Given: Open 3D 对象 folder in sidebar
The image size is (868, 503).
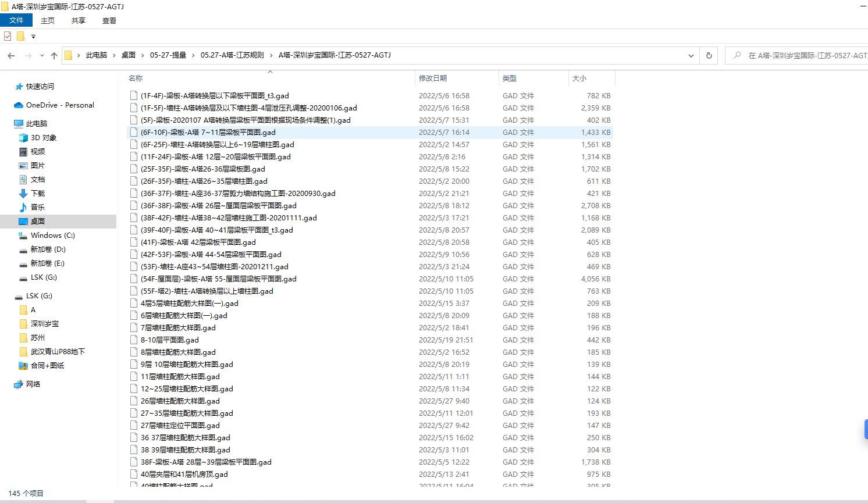Looking at the screenshot, I should coord(44,138).
